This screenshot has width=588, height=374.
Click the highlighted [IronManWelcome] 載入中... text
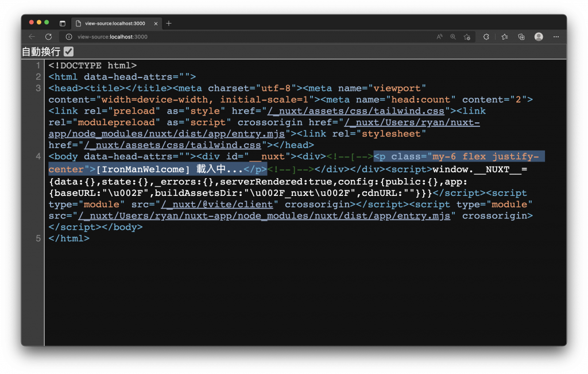coord(169,169)
